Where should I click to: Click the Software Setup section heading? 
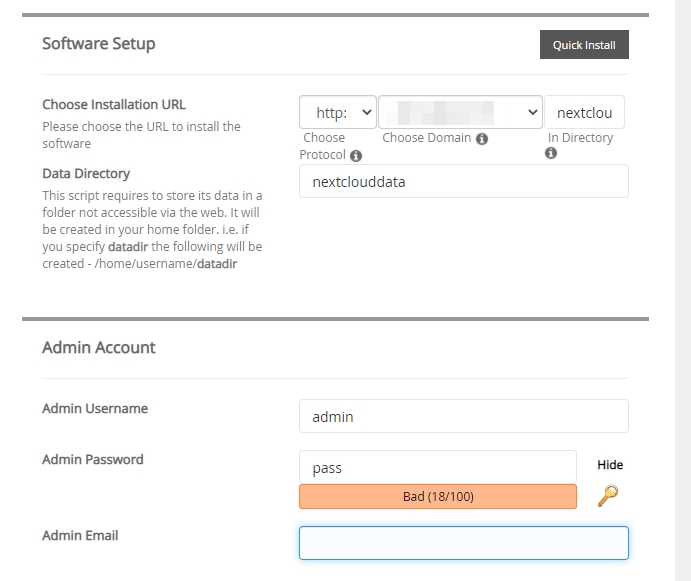[99, 44]
